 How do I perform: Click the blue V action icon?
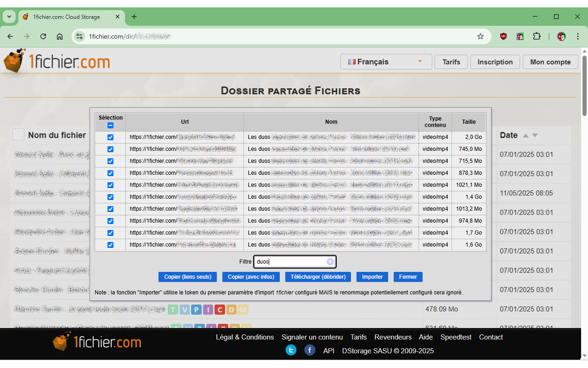[185, 310]
